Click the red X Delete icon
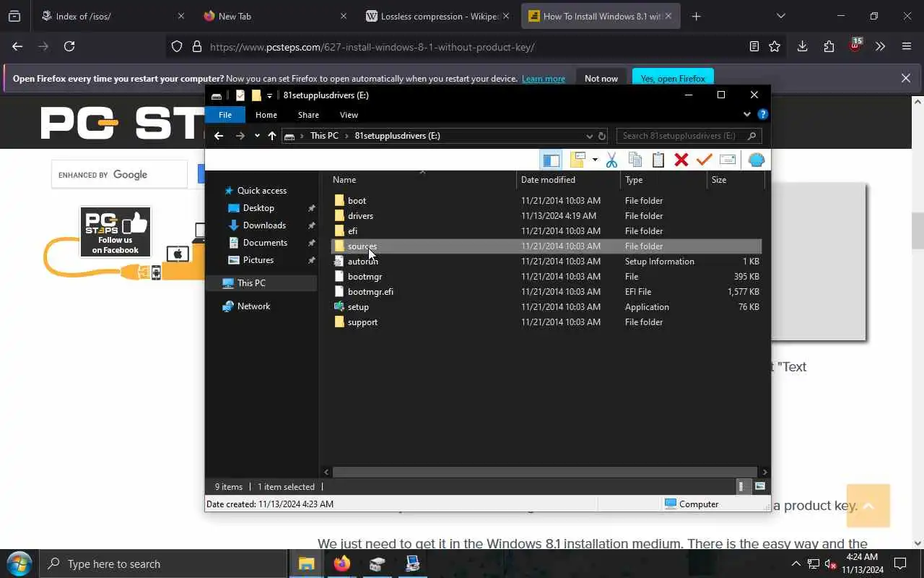924x578 pixels. tap(681, 160)
